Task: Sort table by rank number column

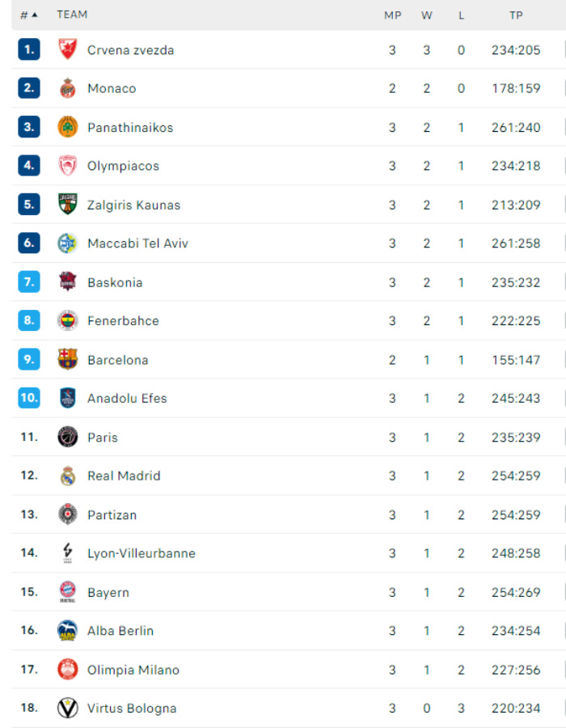Action: pyautogui.click(x=28, y=15)
